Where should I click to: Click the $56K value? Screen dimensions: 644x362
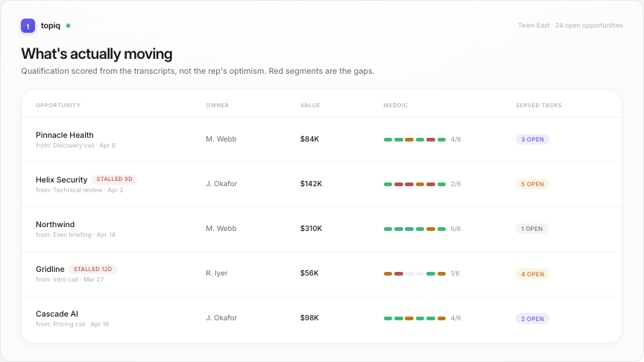click(309, 273)
